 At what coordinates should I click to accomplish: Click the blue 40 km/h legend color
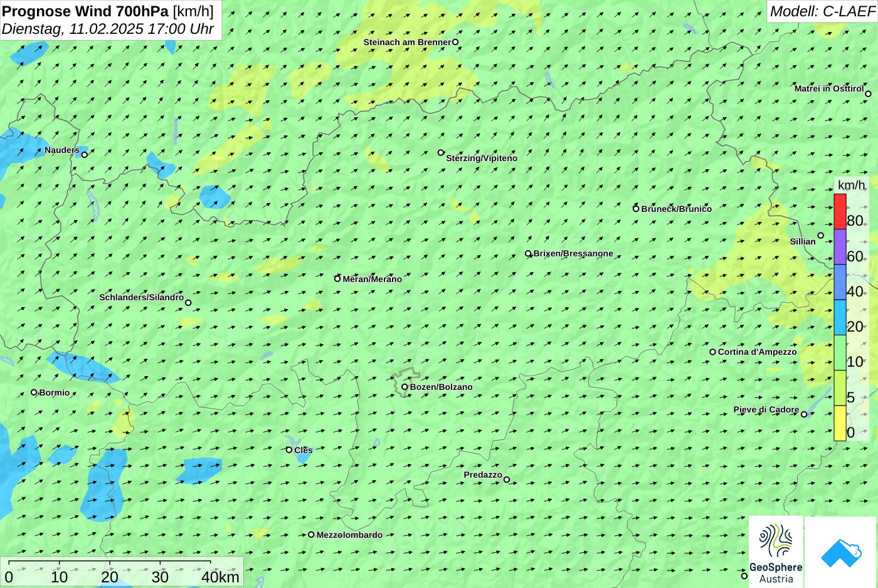(840, 282)
